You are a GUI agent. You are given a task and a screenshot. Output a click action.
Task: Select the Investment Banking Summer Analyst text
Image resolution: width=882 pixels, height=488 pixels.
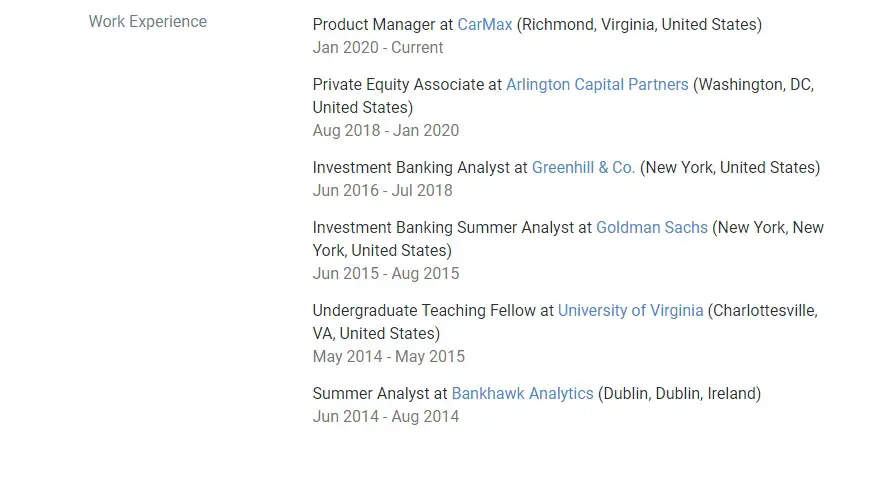[443, 228]
